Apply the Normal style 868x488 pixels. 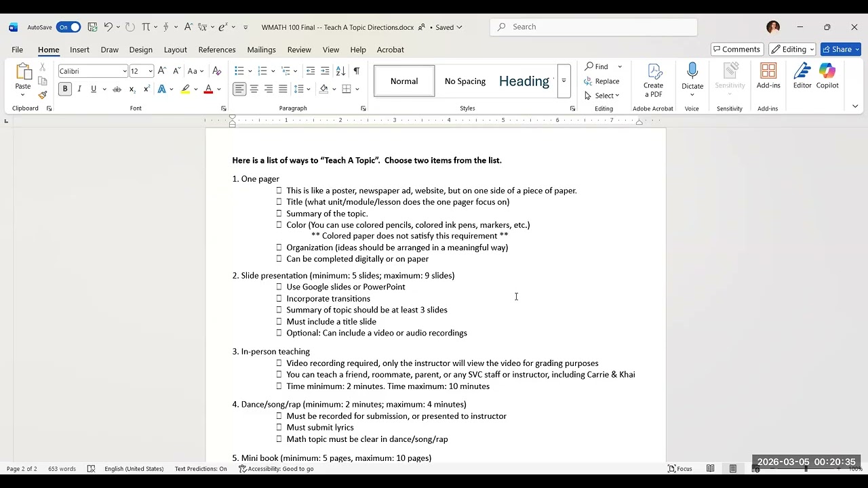(x=404, y=81)
